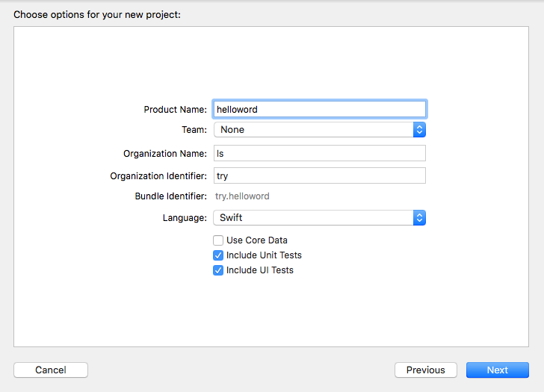The height and width of the screenshot is (392, 544).
Task: Click the "Team:" label
Action: pyautogui.click(x=194, y=130)
